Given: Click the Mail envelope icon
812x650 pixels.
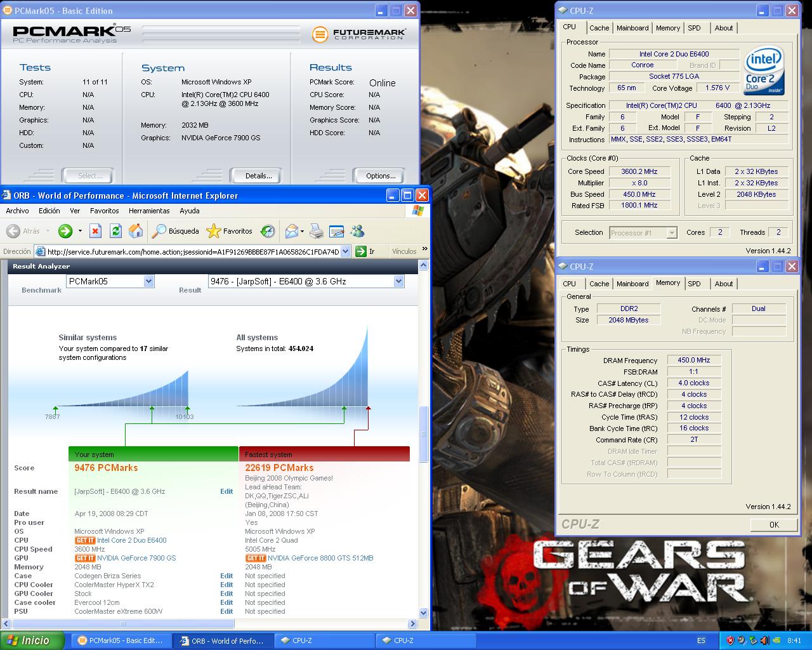Looking at the screenshot, I should (x=291, y=231).
